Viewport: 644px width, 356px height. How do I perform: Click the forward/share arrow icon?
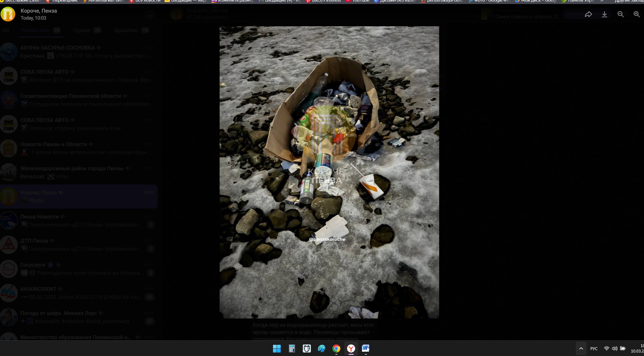pos(588,14)
